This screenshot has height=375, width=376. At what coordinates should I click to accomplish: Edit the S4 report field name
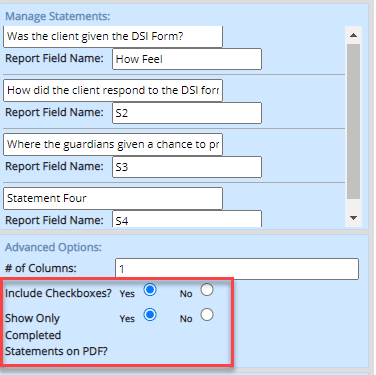pyautogui.click(x=187, y=219)
